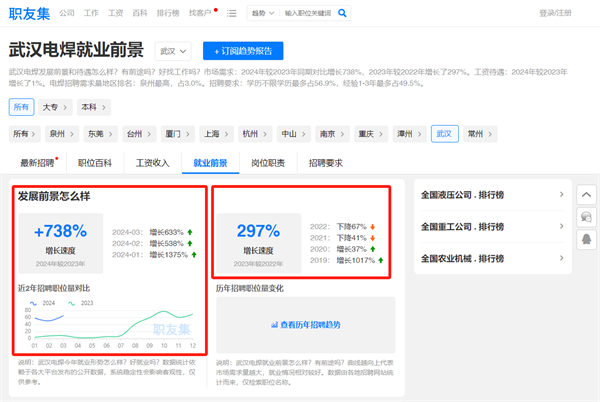The height and width of the screenshot is (402, 600).
Task: Open 工作 in the top navigation
Action: click(91, 13)
